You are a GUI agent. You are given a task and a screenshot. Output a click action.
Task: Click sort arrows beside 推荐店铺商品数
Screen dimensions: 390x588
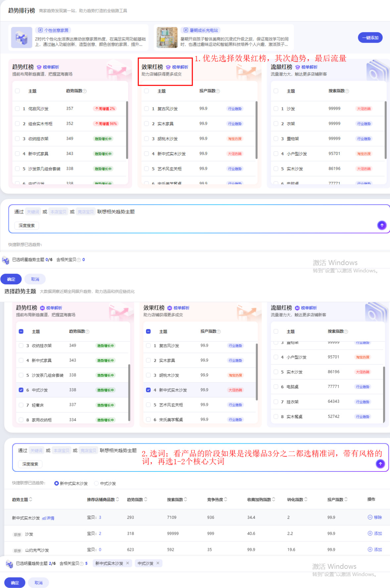(x=118, y=499)
